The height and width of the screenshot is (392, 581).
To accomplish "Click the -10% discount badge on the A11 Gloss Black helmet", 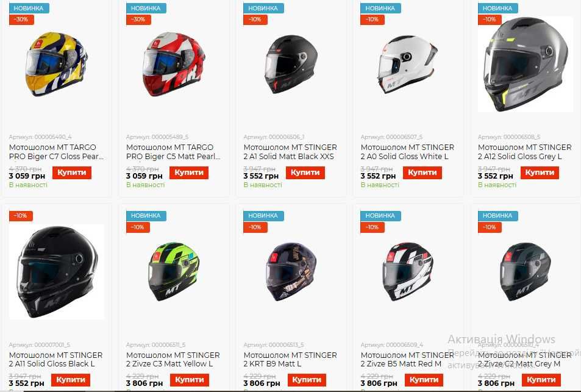I will 21,216.
